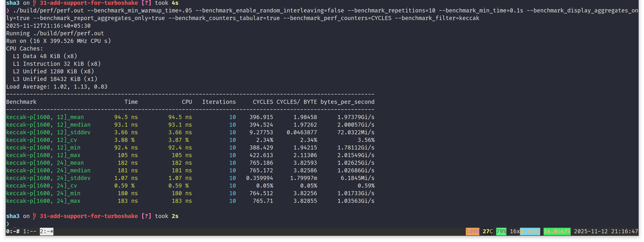Place cursor at the empty command prompt
This screenshot has height=242, width=644.
pos(15,224)
